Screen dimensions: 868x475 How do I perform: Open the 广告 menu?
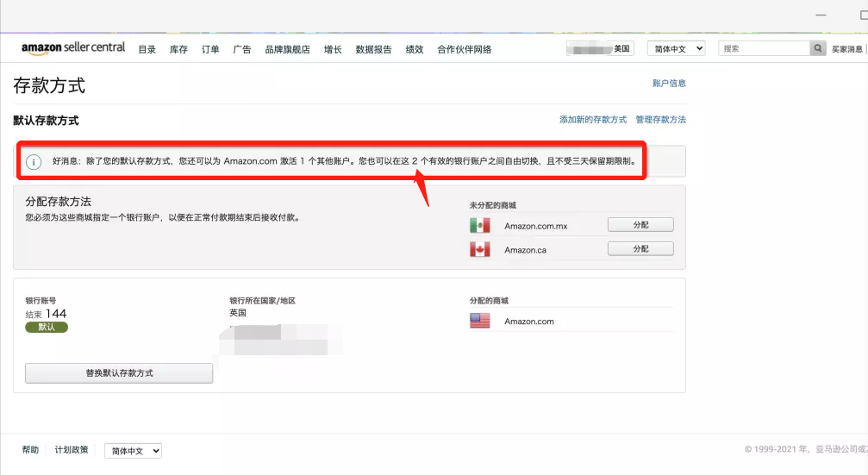(242, 49)
